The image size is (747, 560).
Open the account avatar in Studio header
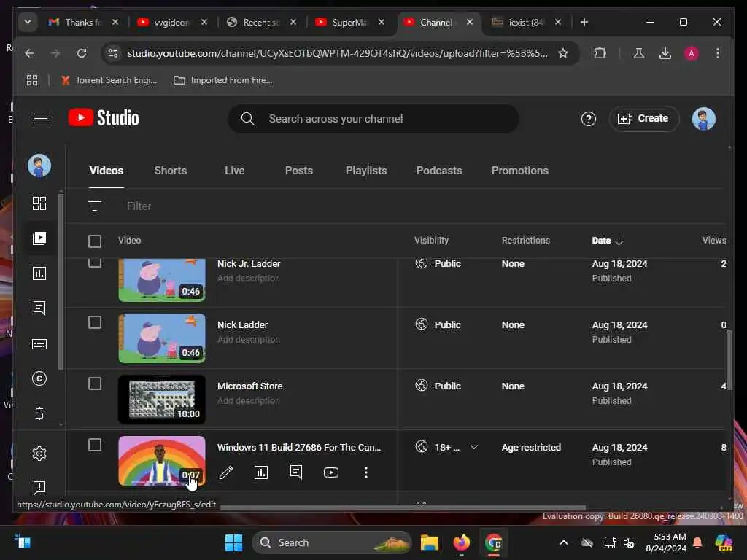(x=703, y=119)
